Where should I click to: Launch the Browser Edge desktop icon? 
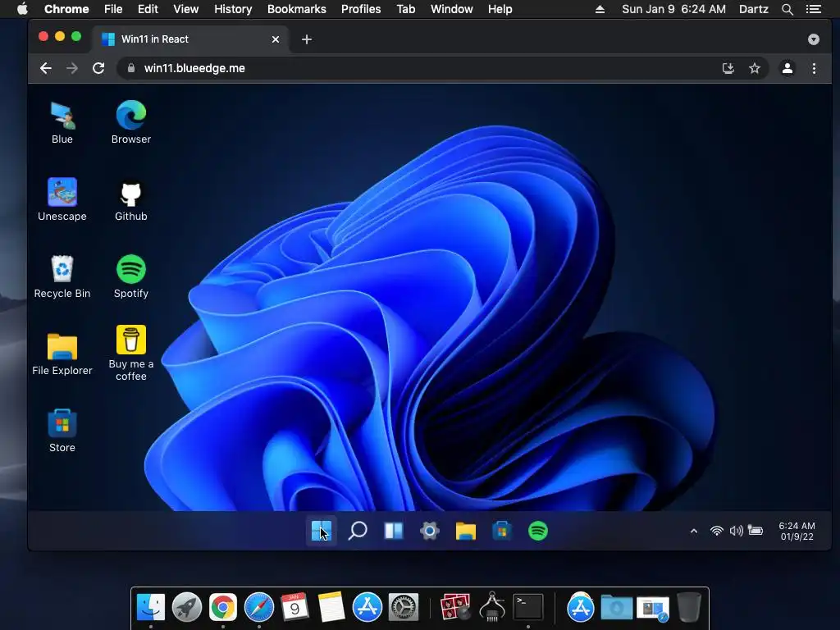130,123
